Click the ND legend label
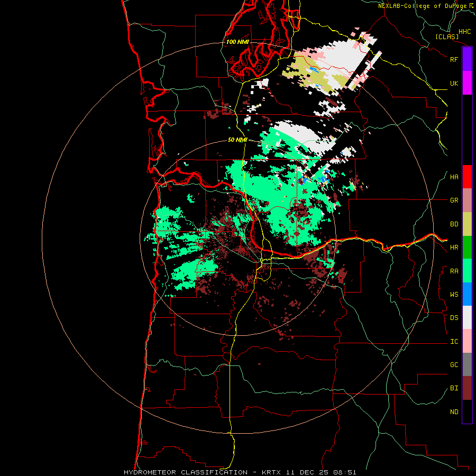The width and height of the screenshot is (476, 476). coord(454,412)
